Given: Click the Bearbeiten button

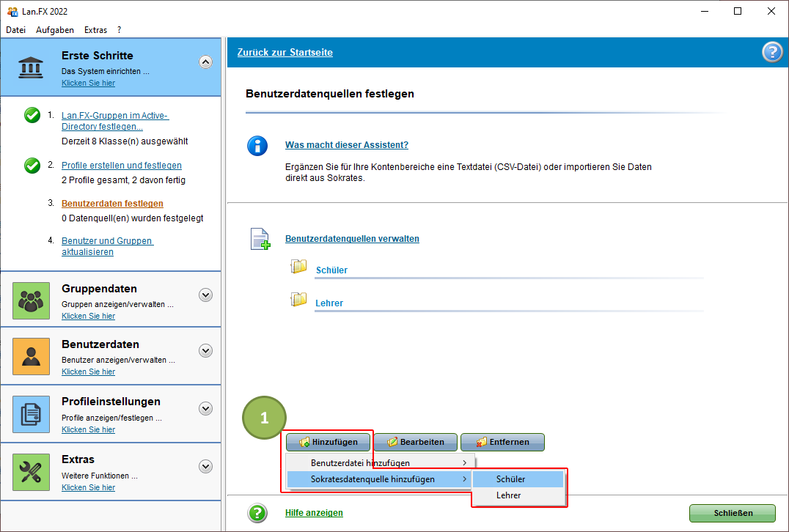Looking at the screenshot, I should [416, 442].
